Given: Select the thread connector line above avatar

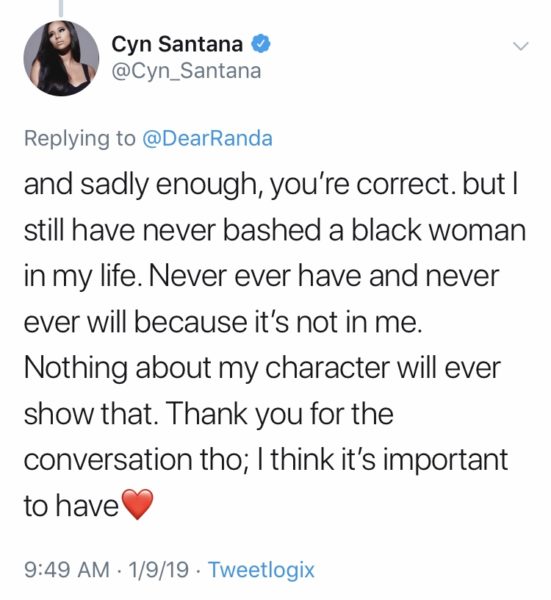Looking at the screenshot, I should pyautogui.click(x=61, y=8).
